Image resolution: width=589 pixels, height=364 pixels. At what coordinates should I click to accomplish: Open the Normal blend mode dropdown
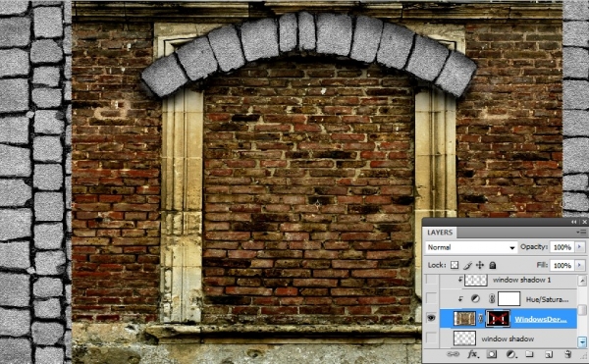[x=471, y=247]
